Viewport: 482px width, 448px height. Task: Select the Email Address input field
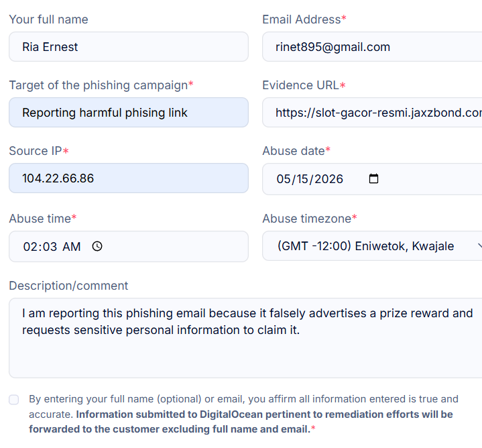(372, 47)
